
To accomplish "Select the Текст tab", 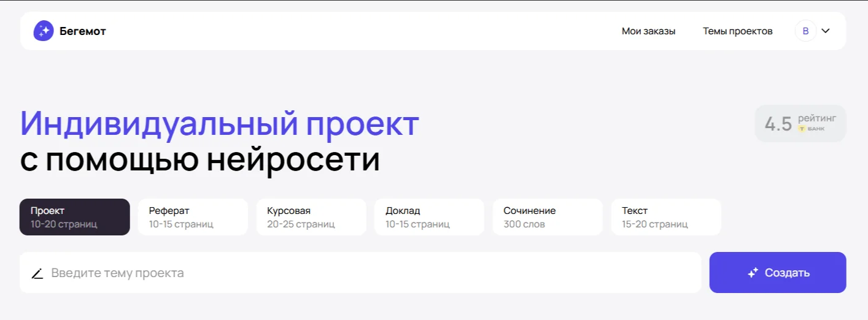I will coord(666,217).
